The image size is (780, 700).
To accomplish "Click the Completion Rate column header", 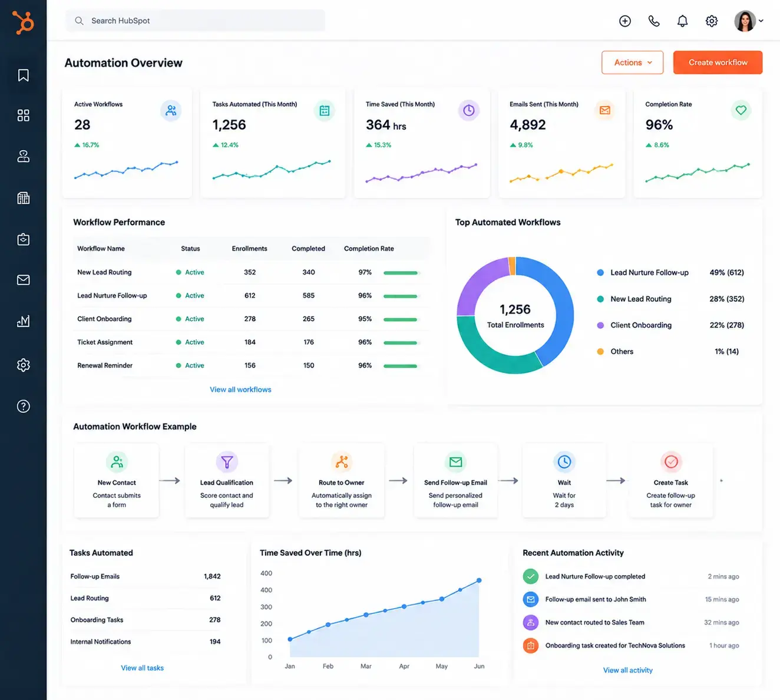I will [369, 249].
